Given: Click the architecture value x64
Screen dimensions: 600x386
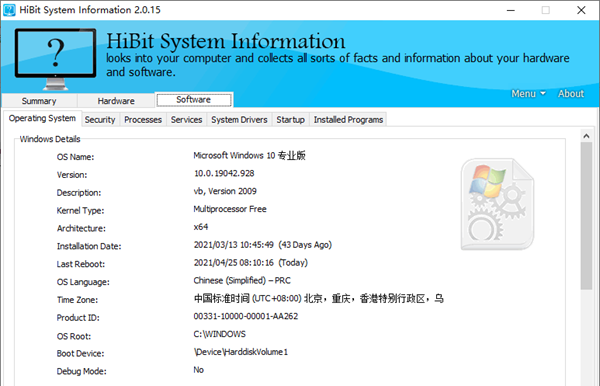Looking at the screenshot, I should (x=201, y=227).
